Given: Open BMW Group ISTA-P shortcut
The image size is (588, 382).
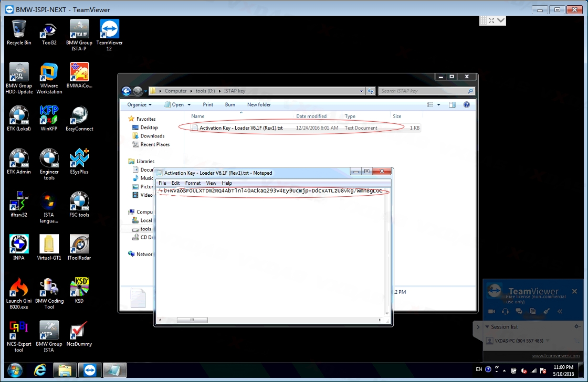Looking at the screenshot, I should coord(79,35).
